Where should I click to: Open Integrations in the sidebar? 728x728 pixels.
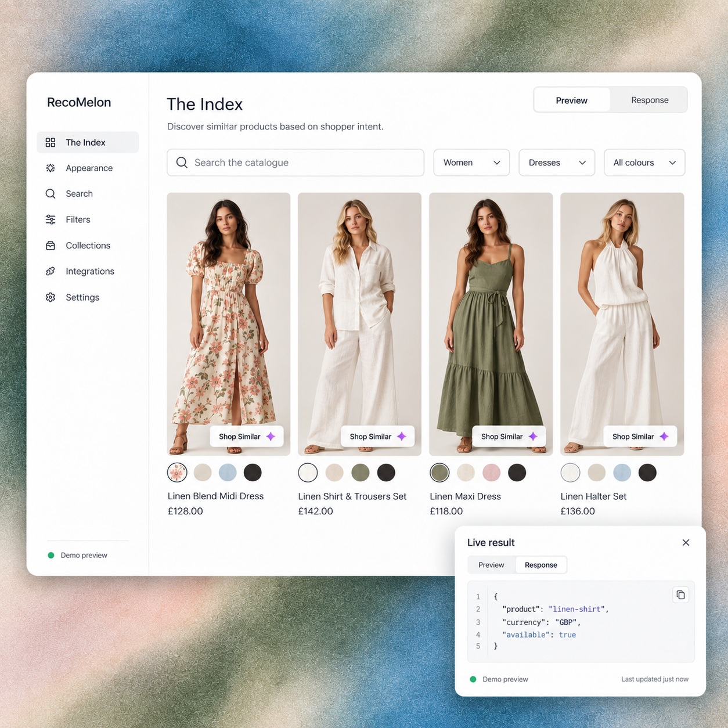88,271
